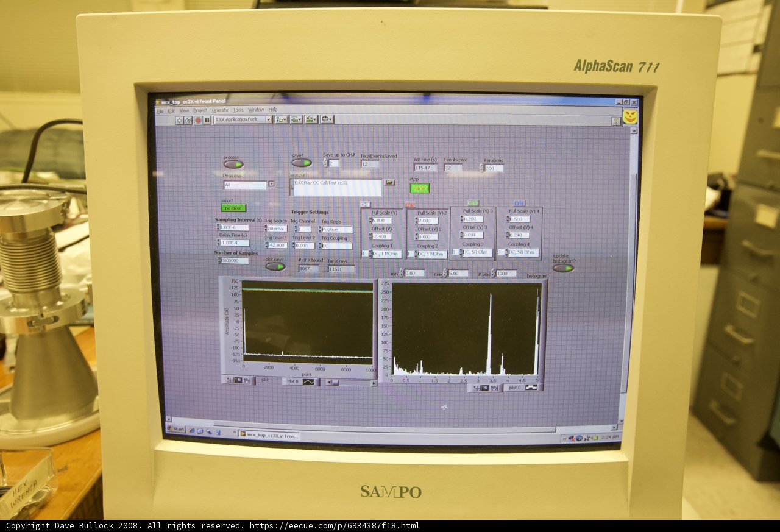Click the base path text field
This screenshot has height=532, width=780.
click(x=337, y=187)
